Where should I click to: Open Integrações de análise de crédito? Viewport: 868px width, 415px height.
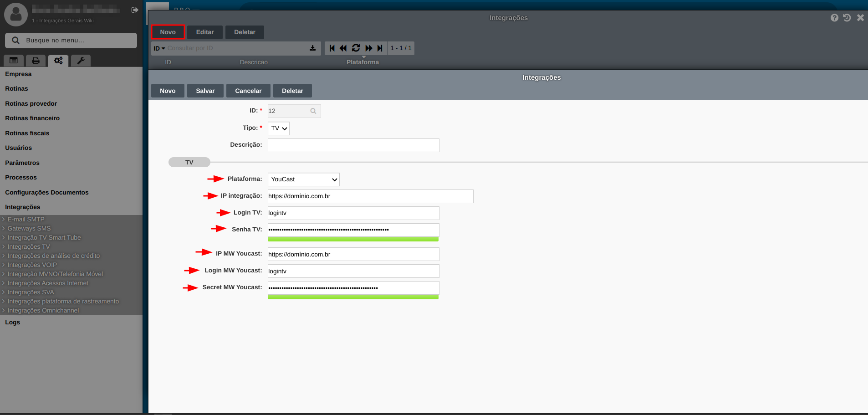pyautogui.click(x=54, y=256)
